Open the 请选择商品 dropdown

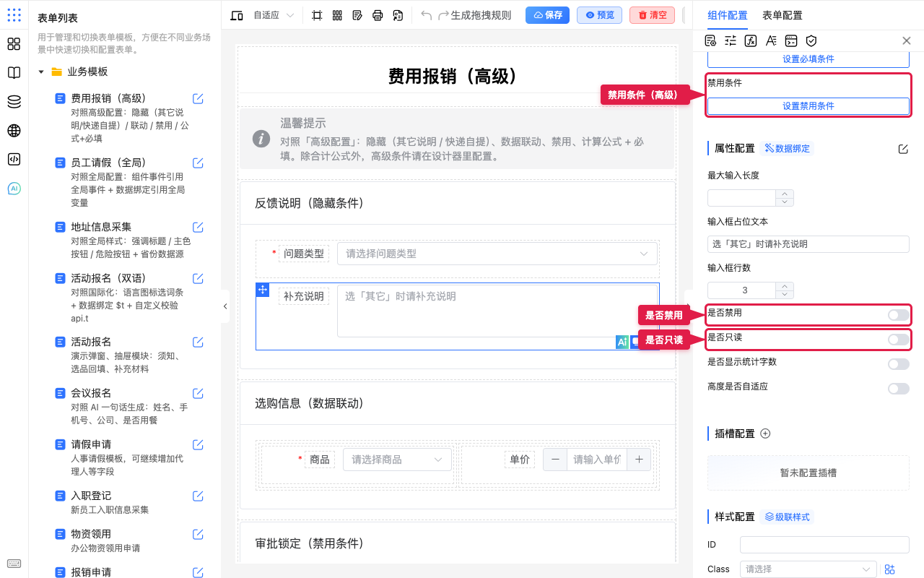pyautogui.click(x=397, y=460)
